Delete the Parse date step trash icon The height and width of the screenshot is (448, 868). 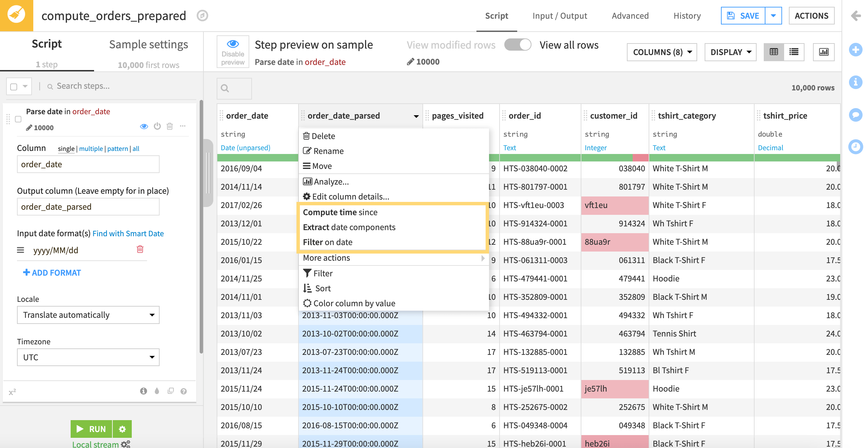click(170, 126)
